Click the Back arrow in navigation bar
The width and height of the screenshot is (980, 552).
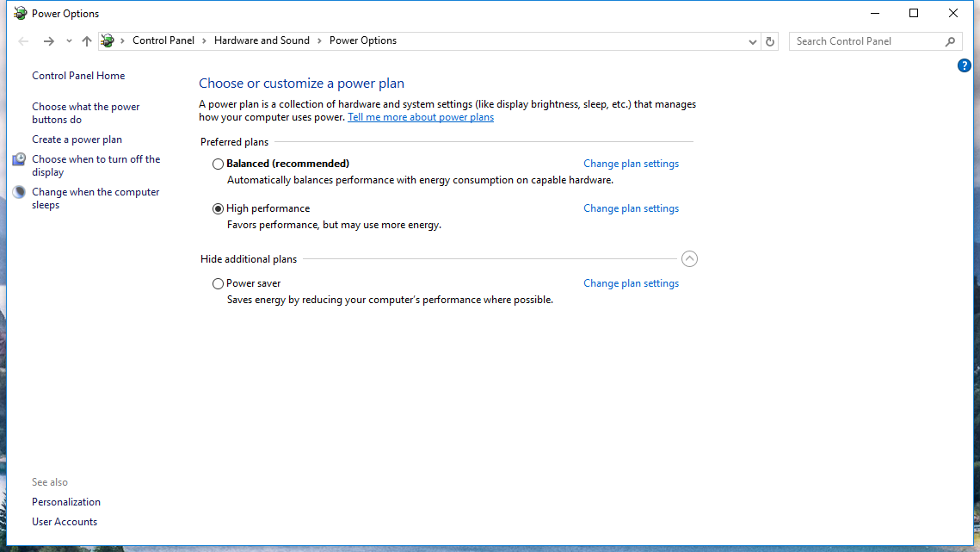click(x=23, y=41)
